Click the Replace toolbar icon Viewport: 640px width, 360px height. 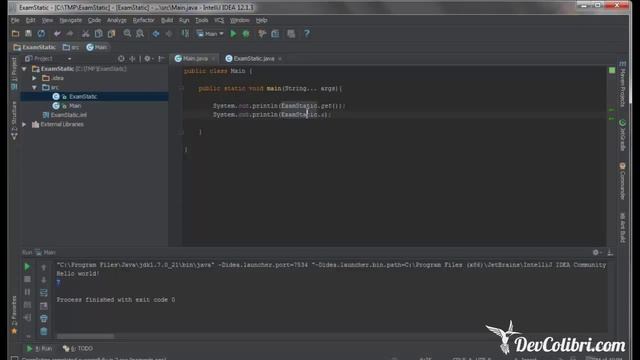coord(140,34)
